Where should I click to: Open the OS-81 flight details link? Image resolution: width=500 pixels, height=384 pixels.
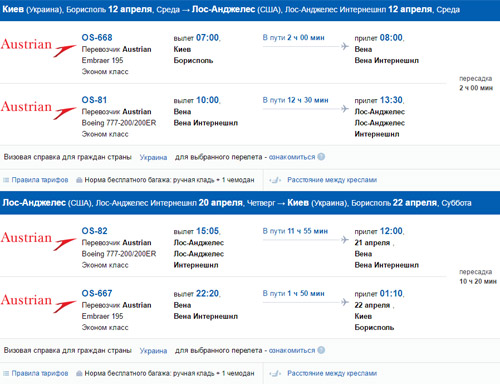pos(94,100)
